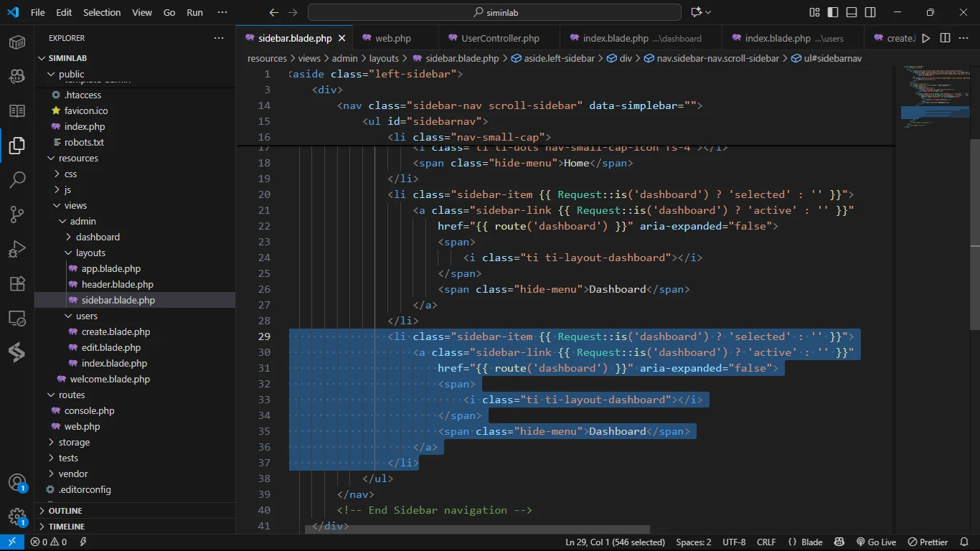Open the Source Control view

tap(17, 214)
